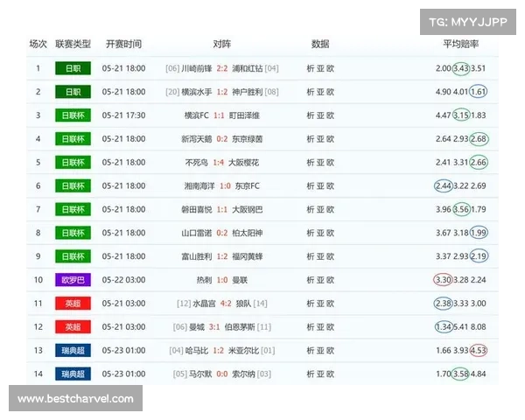Click the 1.99 away odds for 柏太阳神
Viewport: 525px width, 420px height.
[479, 233]
